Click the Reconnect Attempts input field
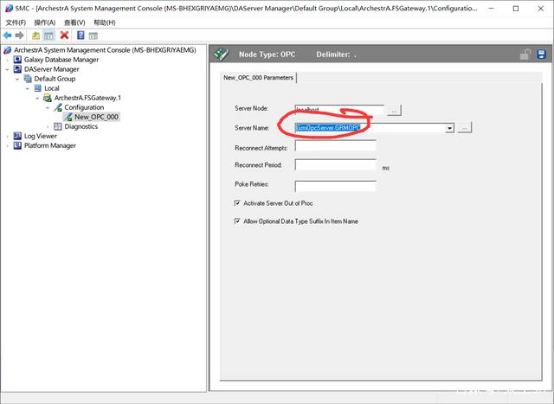 (x=335, y=146)
